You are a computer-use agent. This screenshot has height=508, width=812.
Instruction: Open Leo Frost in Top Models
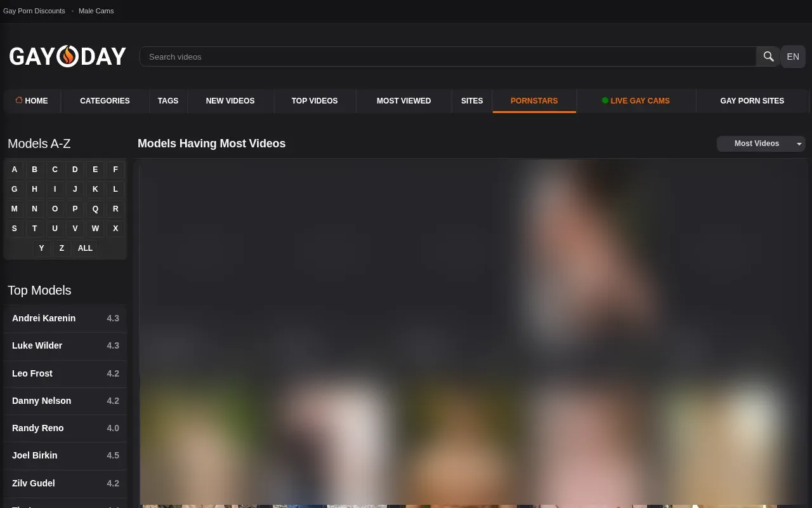(x=65, y=373)
